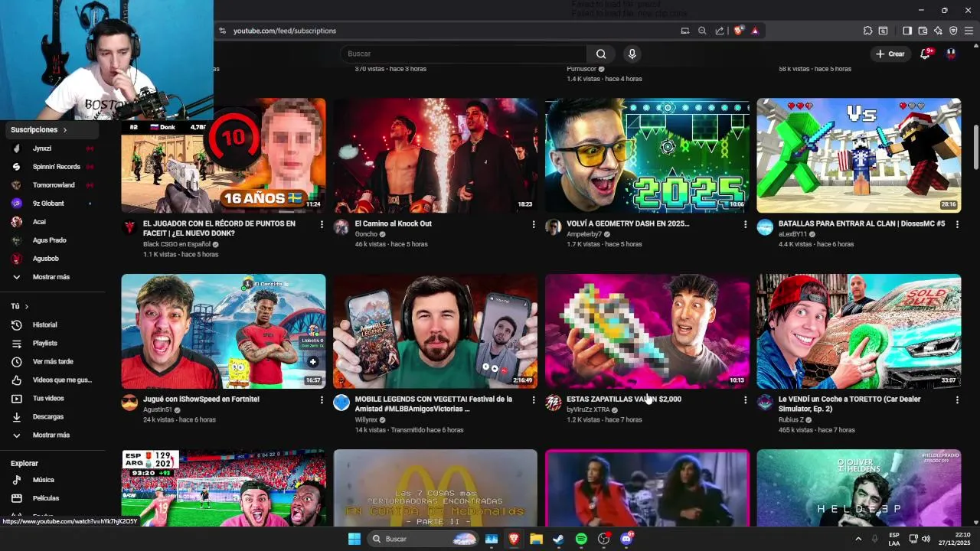Open Brave Leo AI sparkle icon
The width and height of the screenshot is (980, 551).
(938, 31)
